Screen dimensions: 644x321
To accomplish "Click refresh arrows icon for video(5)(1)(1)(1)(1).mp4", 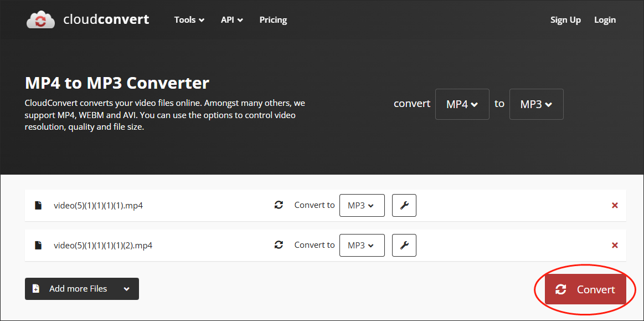I will coord(279,205).
